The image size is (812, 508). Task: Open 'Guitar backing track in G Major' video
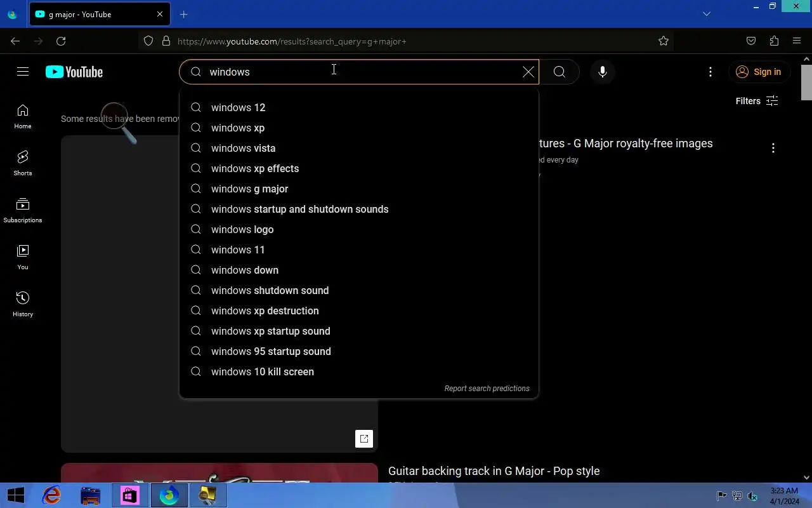[x=494, y=471]
